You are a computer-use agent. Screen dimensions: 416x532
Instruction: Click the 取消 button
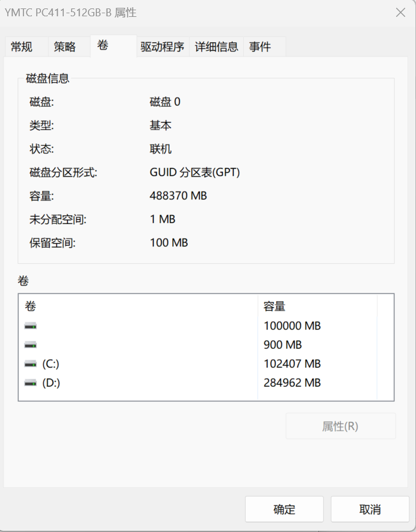(x=370, y=509)
